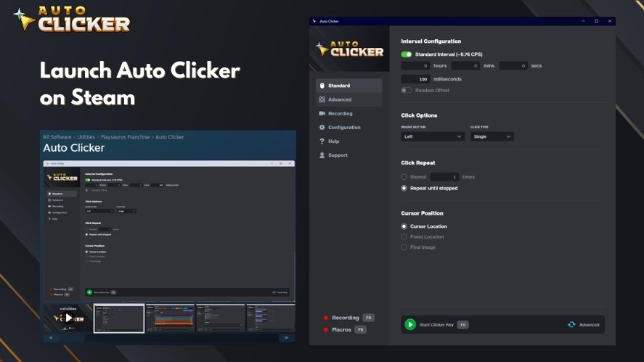644x362 pixels.
Task: Click the Standard mouse icon in sidebar
Action: point(322,86)
